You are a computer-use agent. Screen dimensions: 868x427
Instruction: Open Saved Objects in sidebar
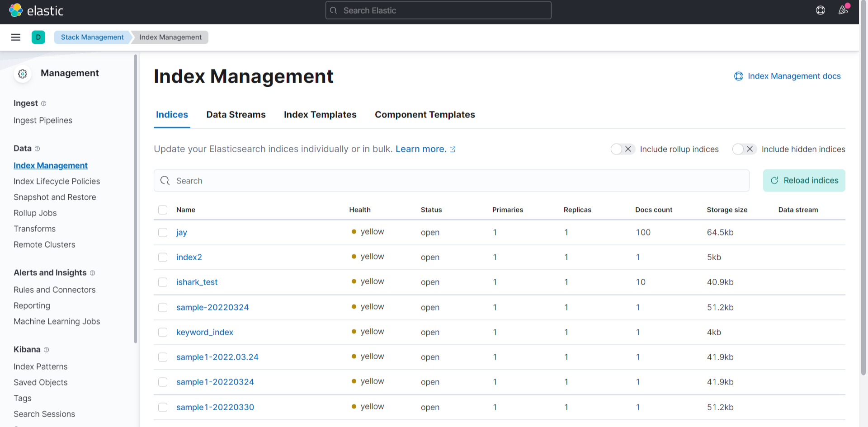click(41, 382)
